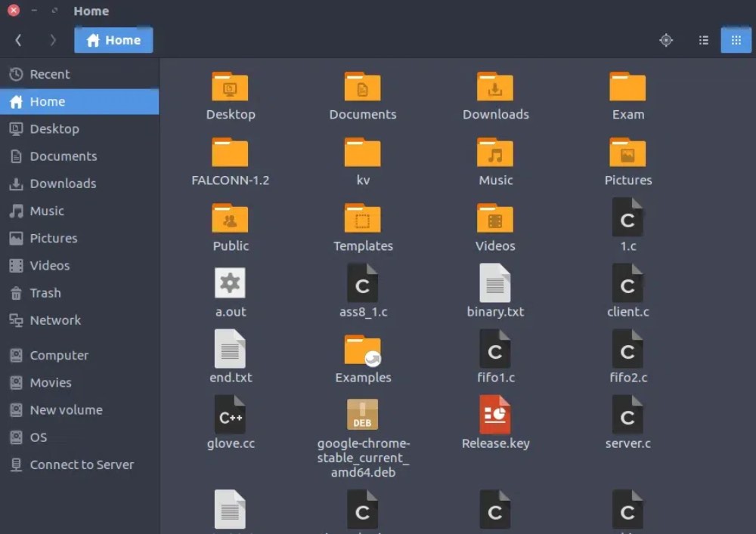Screen dimensions: 756x534
Task: Click the location crosshair icon in toolbar
Action: [x=666, y=40]
